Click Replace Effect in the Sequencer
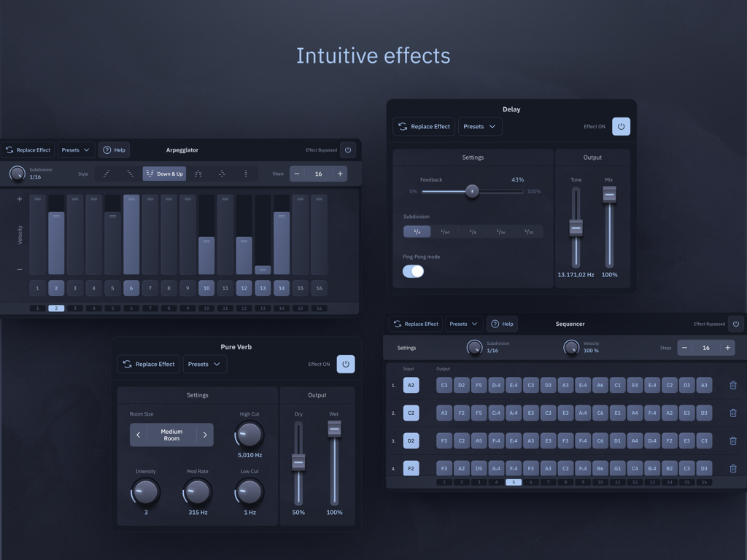This screenshot has width=747, height=560. [x=417, y=324]
